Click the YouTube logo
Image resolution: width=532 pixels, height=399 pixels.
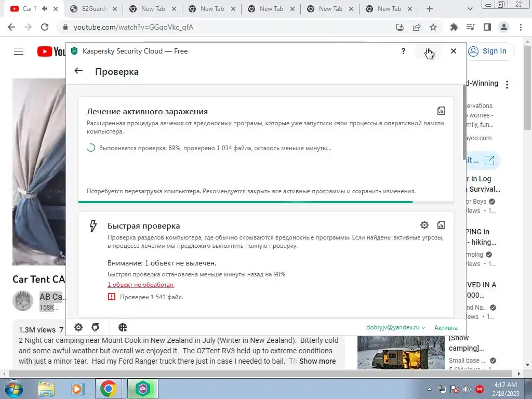51,51
